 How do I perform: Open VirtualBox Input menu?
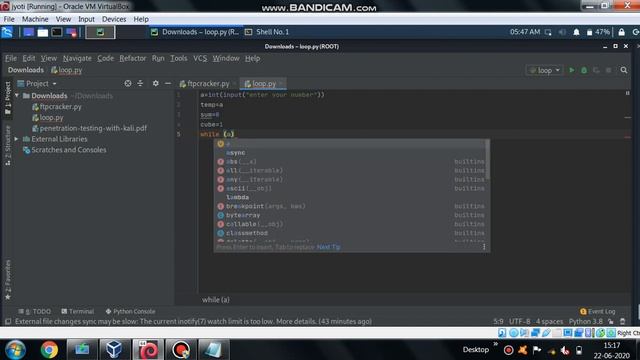click(x=86, y=19)
